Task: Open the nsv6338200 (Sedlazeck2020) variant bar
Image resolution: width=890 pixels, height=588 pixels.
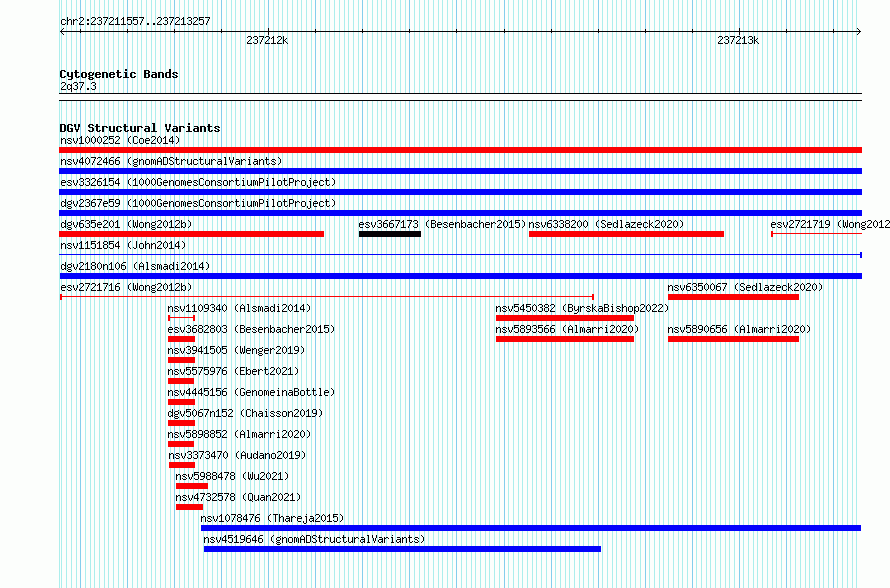Action: 627,234
